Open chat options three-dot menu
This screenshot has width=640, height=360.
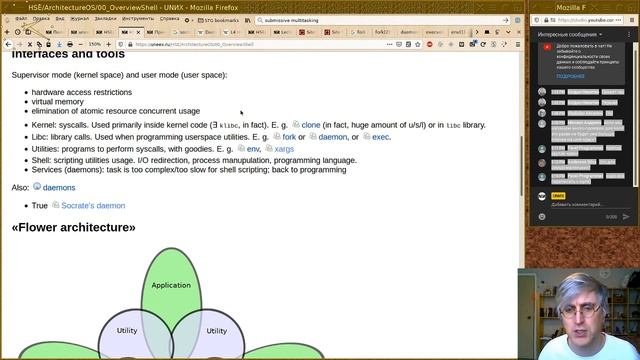pyautogui.click(x=629, y=35)
